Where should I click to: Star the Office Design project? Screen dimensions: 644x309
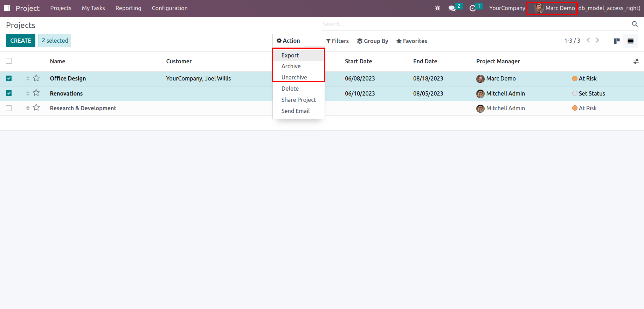point(36,78)
